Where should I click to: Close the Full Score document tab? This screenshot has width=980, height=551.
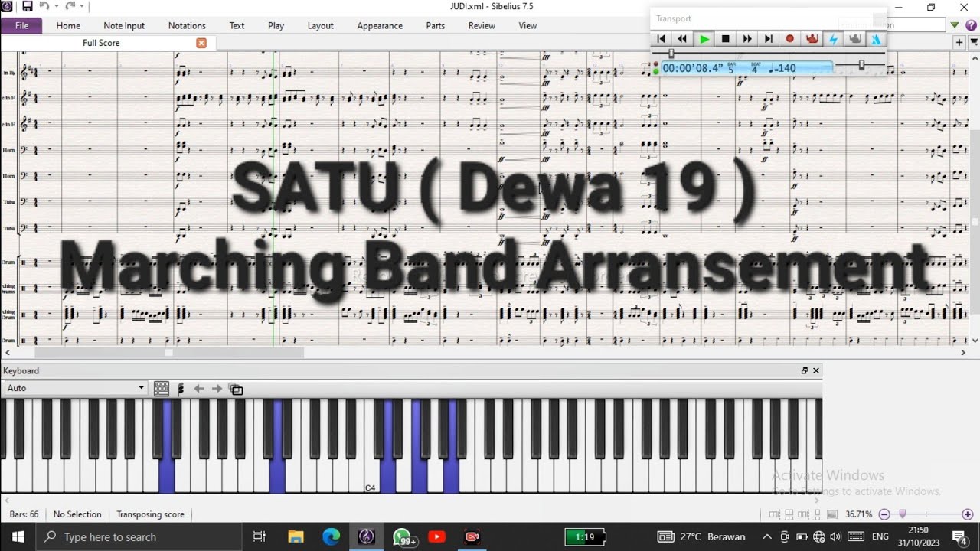coord(201,43)
